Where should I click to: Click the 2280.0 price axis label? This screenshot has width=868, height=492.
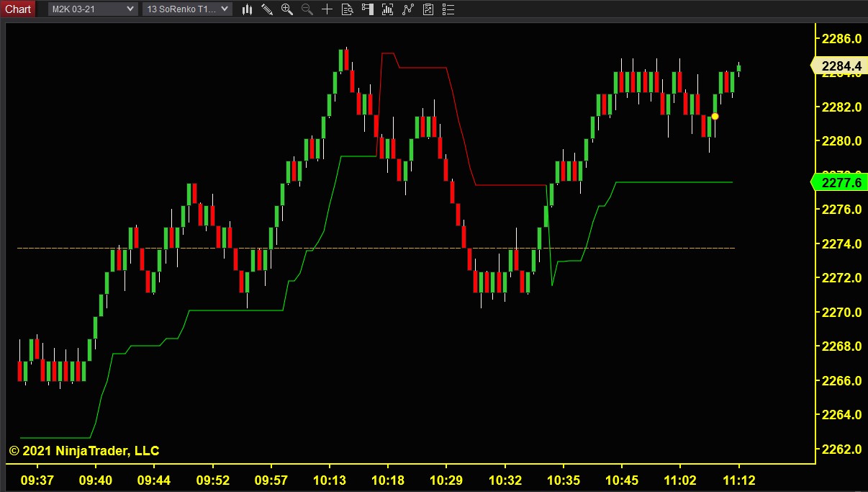(841, 140)
